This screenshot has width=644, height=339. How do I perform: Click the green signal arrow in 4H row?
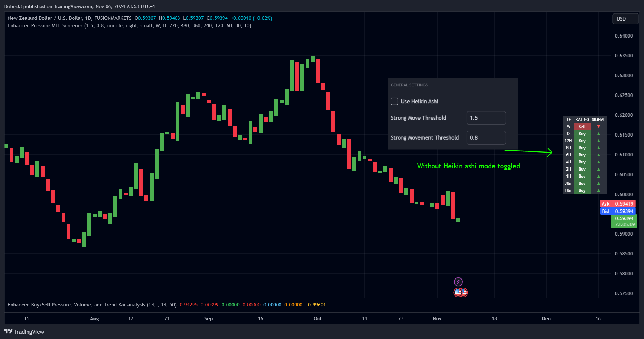point(599,162)
